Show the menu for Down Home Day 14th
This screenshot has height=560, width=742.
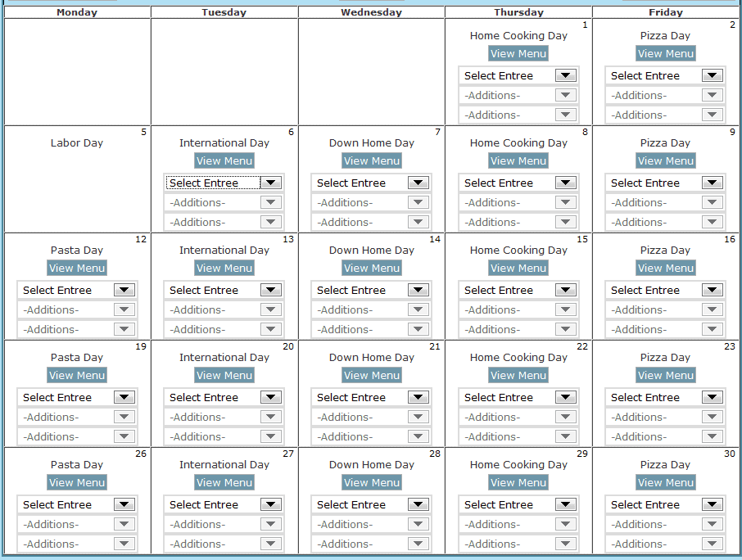click(x=371, y=268)
